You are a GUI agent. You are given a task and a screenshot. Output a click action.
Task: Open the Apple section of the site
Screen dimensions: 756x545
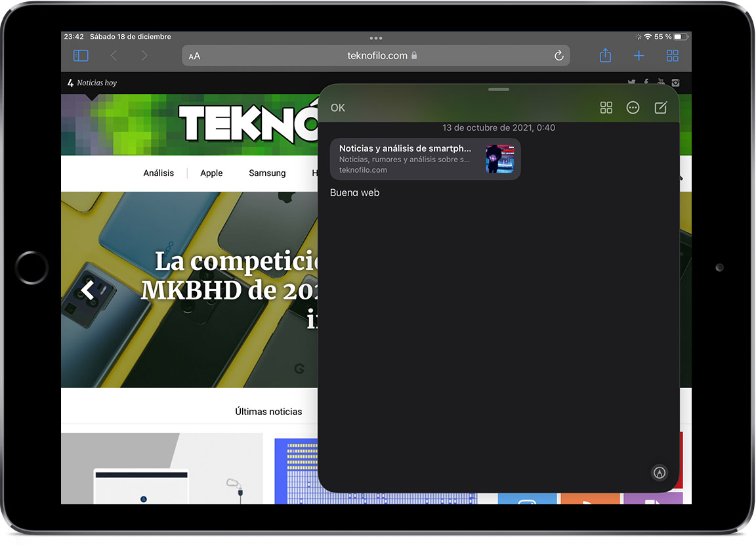(211, 173)
